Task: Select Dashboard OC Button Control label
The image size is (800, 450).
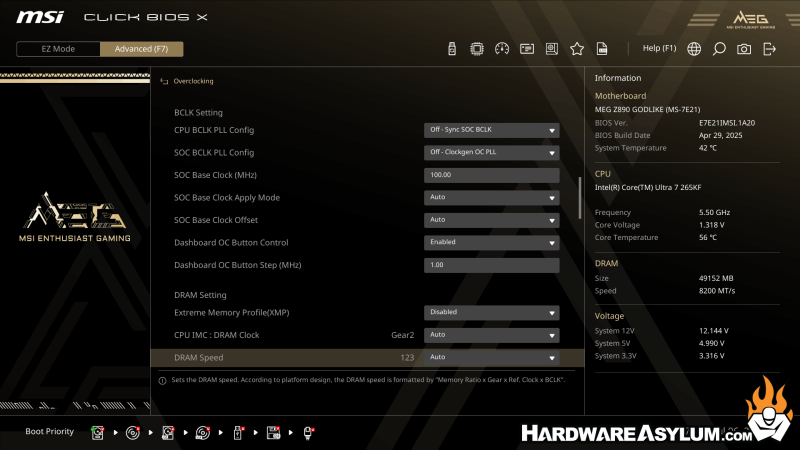Action: coord(231,242)
